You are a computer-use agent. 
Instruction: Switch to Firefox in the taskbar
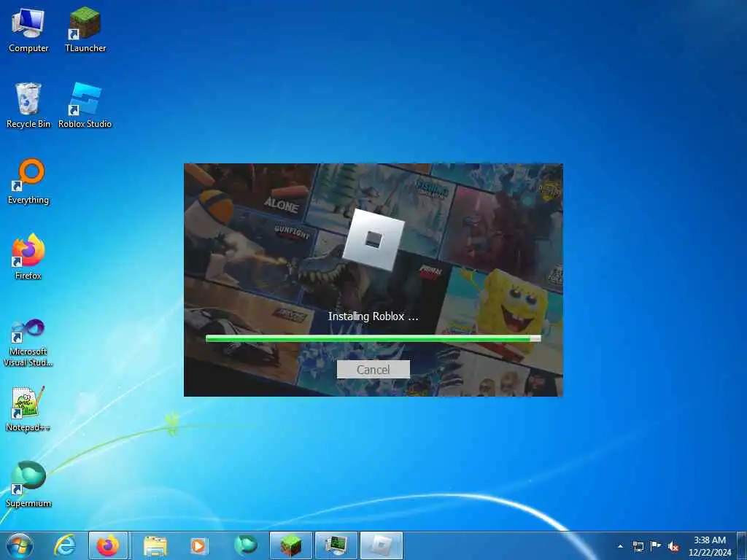pyautogui.click(x=108, y=545)
